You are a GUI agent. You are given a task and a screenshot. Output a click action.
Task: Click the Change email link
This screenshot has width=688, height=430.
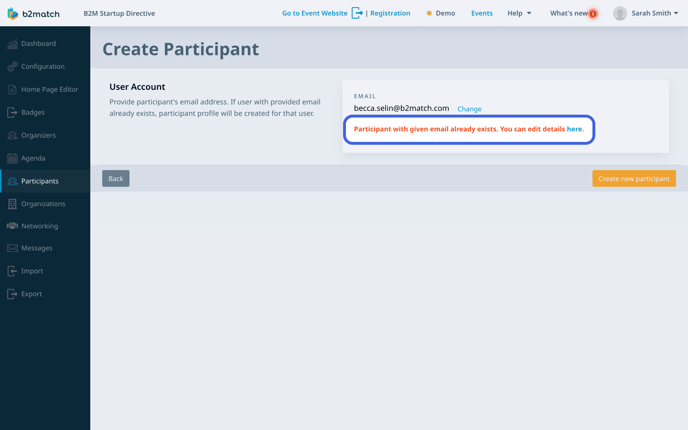click(469, 109)
